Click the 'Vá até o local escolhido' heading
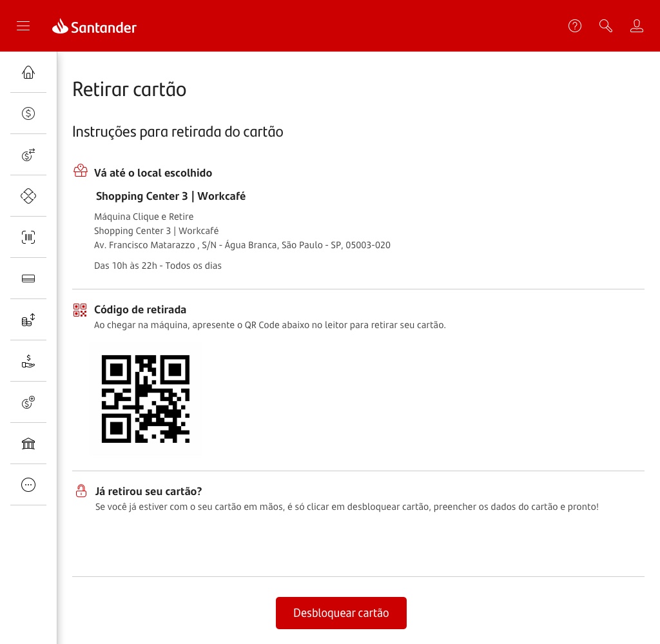The width and height of the screenshot is (660, 644). (153, 173)
